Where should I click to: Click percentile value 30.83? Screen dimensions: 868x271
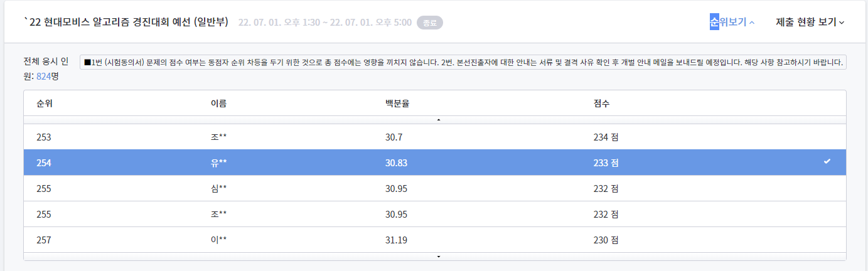pos(397,162)
